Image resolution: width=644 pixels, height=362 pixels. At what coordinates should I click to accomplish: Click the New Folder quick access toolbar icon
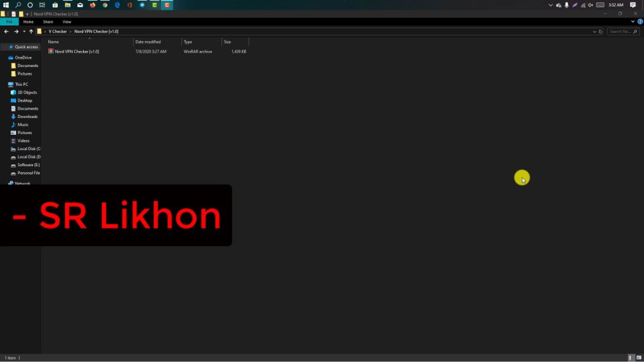(x=21, y=14)
